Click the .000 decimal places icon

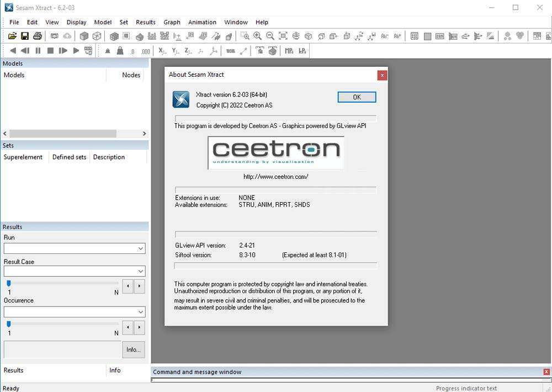click(x=145, y=51)
